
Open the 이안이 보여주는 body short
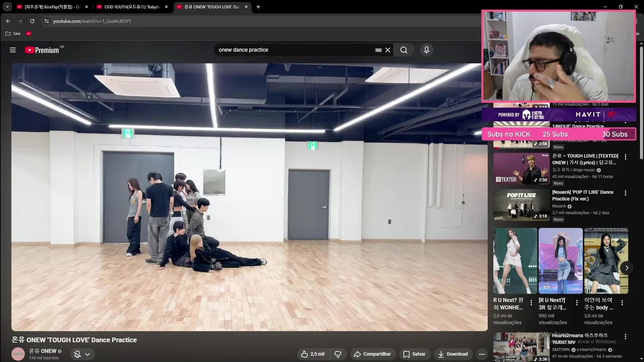click(606, 261)
